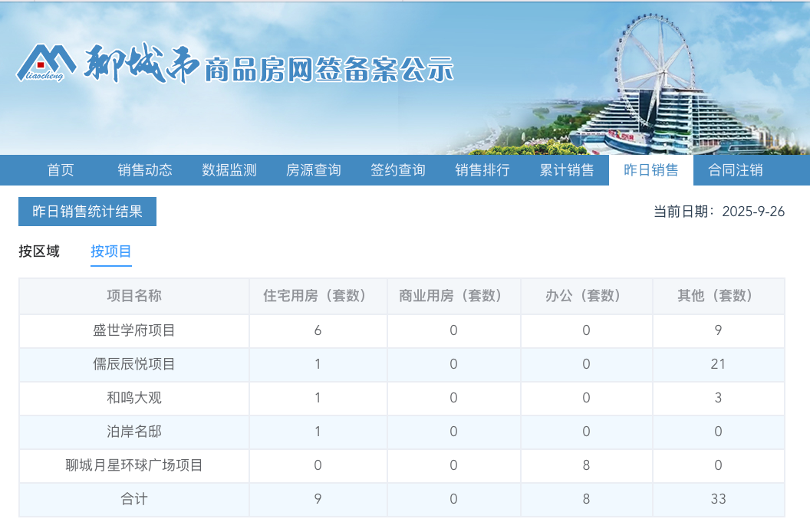This screenshot has width=810, height=532.
Task: Open the 合同注销 navigation item
Action: point(736,170)
